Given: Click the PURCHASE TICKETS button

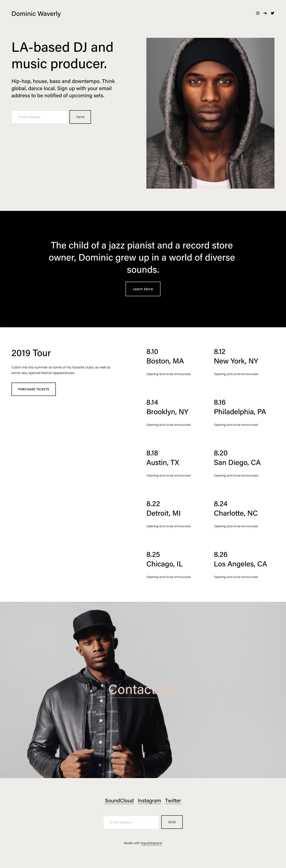Looking at the screenshot, I should (x=33, y=389).
